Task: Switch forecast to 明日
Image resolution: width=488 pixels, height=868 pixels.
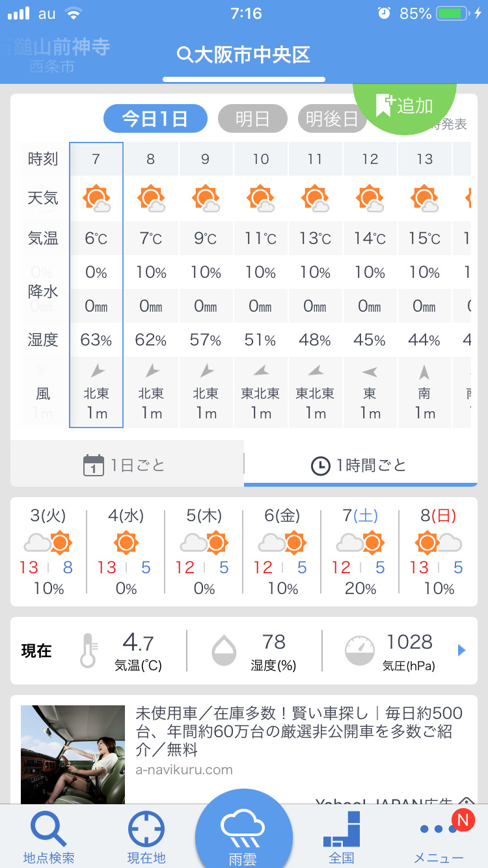Action: (252, 119)
